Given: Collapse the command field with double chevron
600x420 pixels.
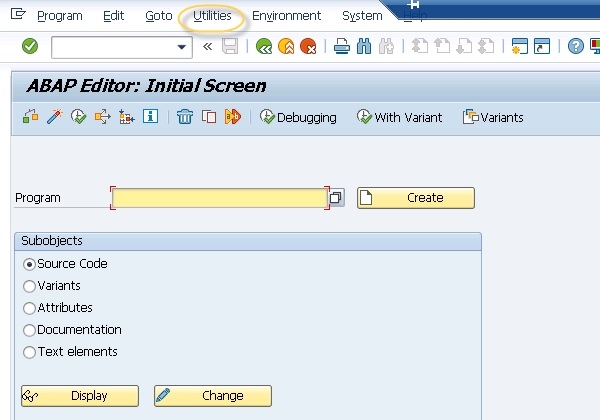Looking at the screenshot, I should (208, 46).
